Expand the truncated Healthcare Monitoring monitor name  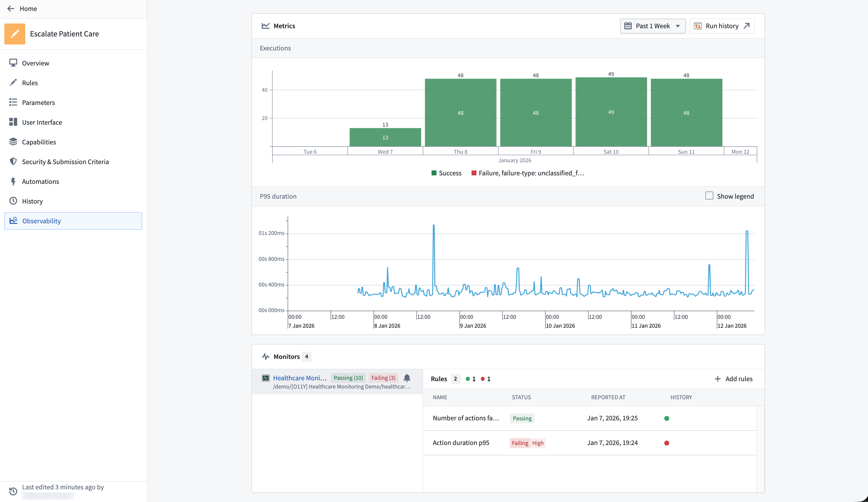coord(299,378)
